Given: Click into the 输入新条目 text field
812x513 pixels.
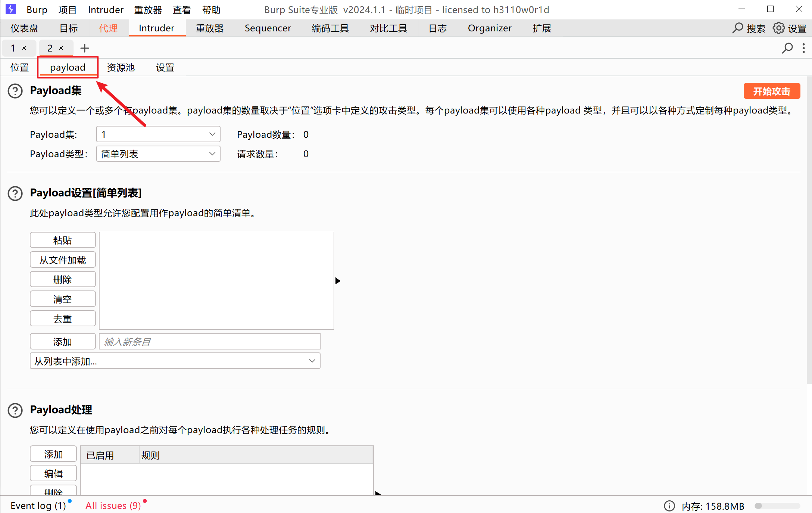Looking at the screenshot, I should tap(210, 342).
